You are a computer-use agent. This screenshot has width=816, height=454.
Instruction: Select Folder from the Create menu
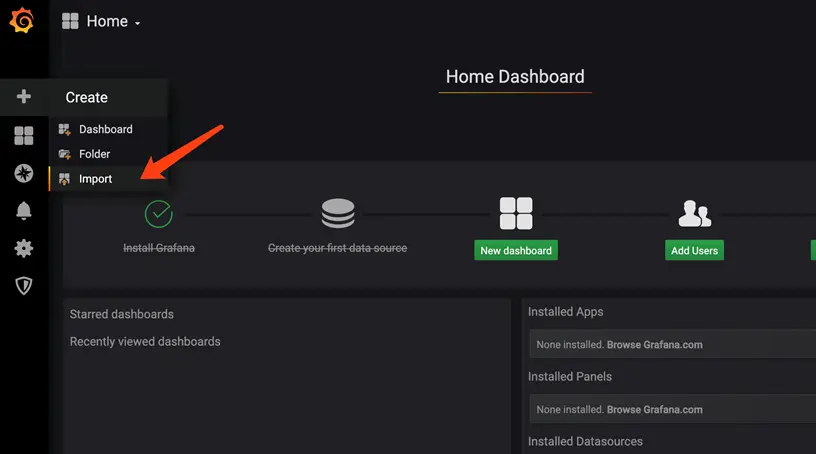(x=94, y=154)
